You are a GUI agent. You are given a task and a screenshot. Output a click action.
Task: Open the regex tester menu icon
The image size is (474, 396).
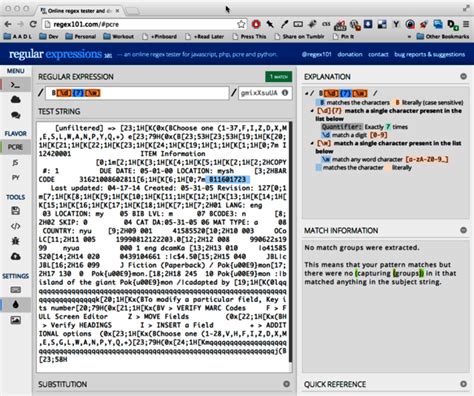(15, 85)
